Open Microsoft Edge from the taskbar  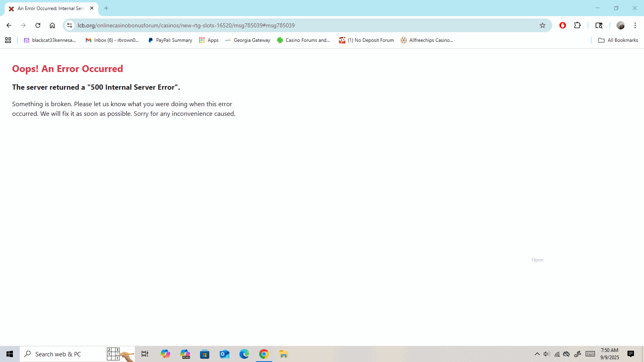(x=244, y=354)
